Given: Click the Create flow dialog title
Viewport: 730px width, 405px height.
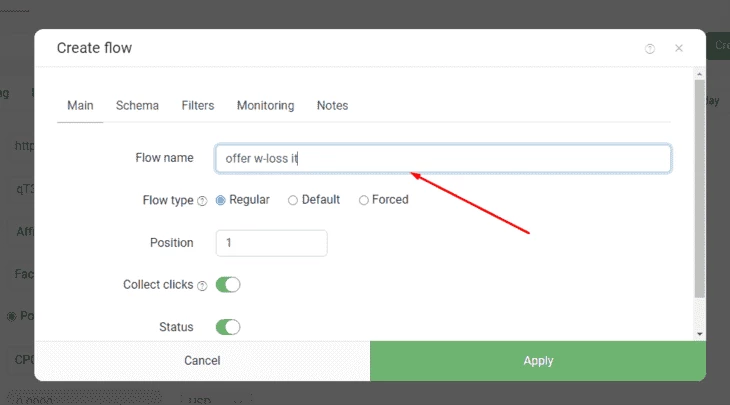Looking at the screenshot, I should (95, 48).
